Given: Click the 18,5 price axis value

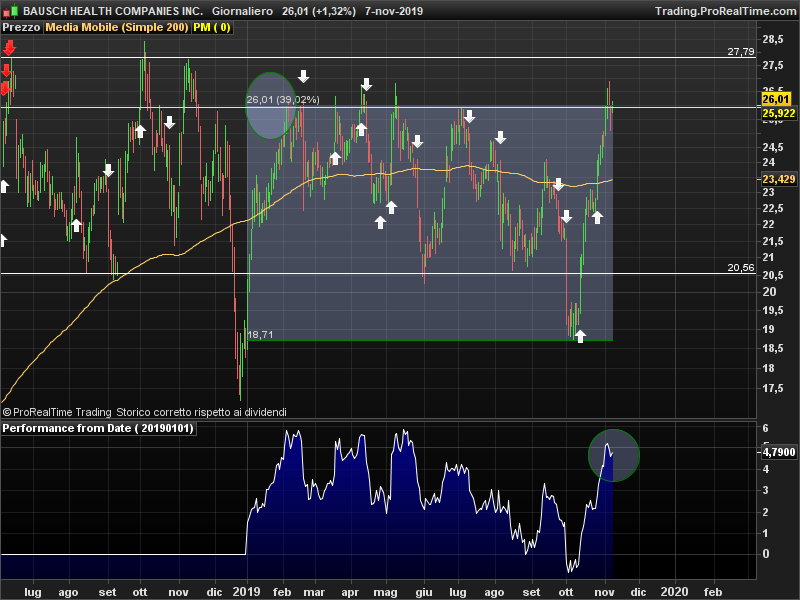Looking at the screenshot, I should pos(773,349).
